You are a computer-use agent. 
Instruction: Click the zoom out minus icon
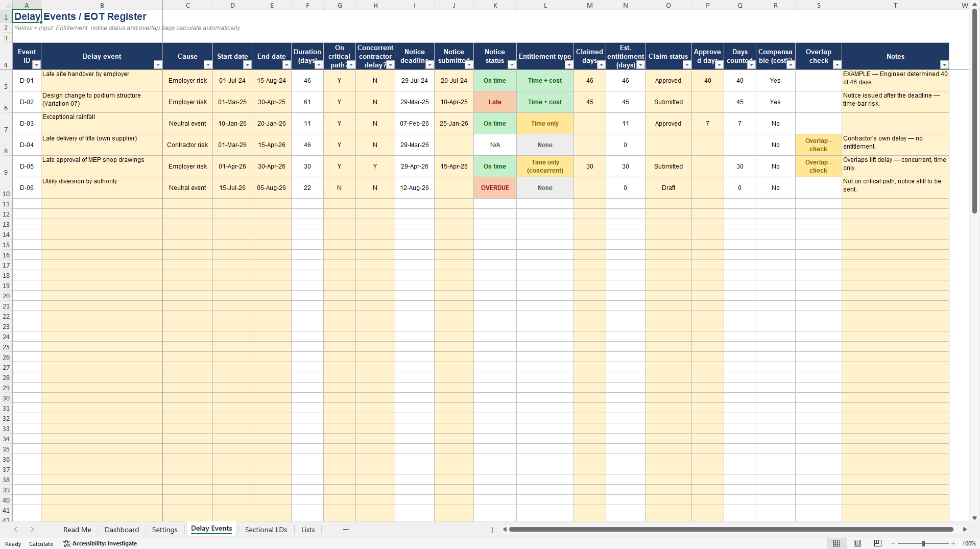pyautogui.click(x=893, y=543)
